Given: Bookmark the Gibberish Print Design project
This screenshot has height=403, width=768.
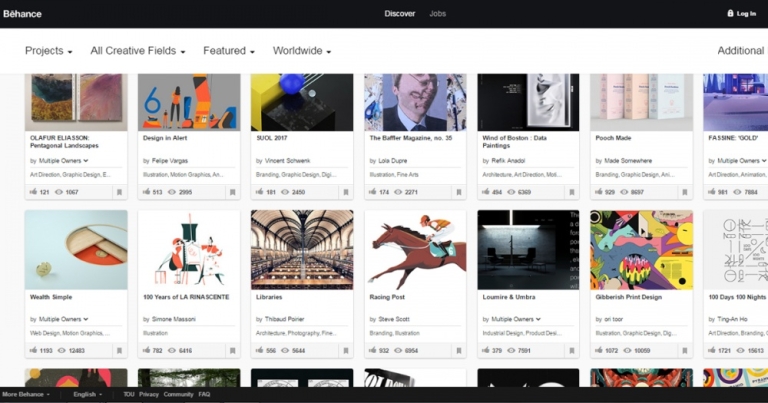Looking at the screenshot, I should click(x=685, y=351).
